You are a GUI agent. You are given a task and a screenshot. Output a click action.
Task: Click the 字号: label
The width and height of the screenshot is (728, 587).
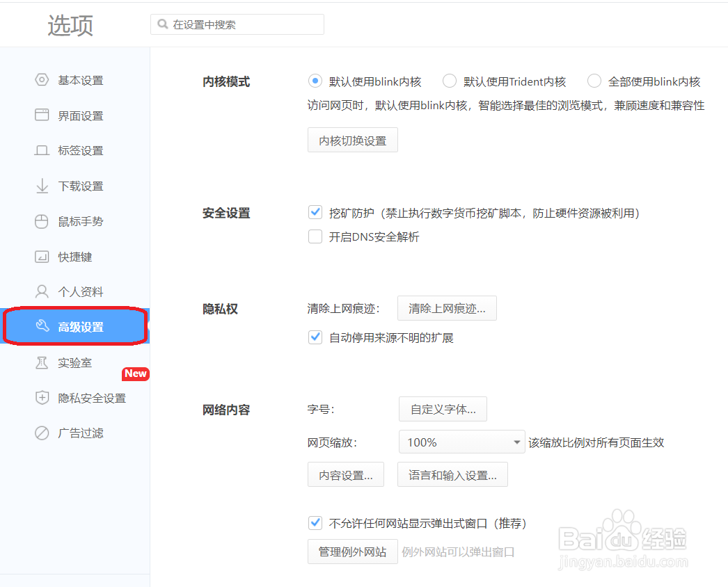[x=321, y=409]
